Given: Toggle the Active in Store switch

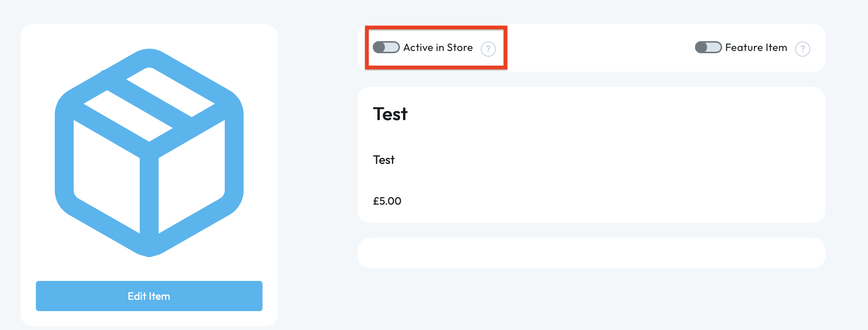Looking at the screenshot, I should coord(386,48).
